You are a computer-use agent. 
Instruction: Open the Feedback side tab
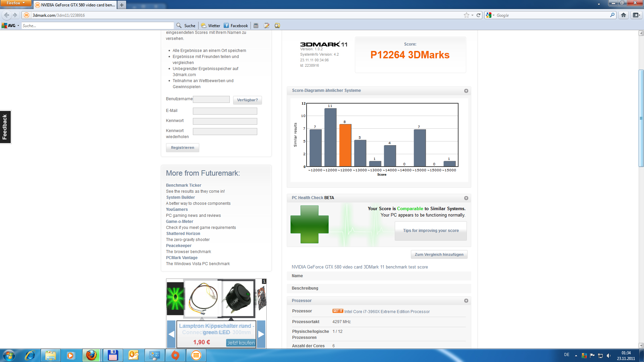(x=5, y=127)
